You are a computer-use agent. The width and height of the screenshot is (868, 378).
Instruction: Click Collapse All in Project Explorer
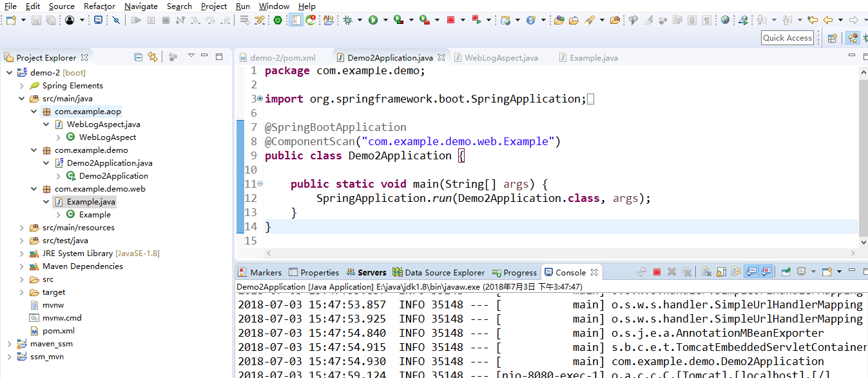[x=138, y=57]
